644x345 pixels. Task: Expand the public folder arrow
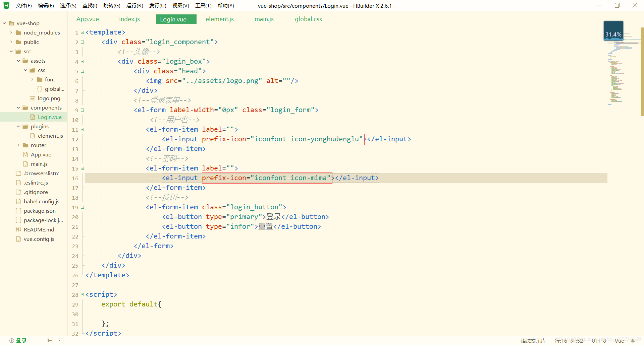(11, 42)
